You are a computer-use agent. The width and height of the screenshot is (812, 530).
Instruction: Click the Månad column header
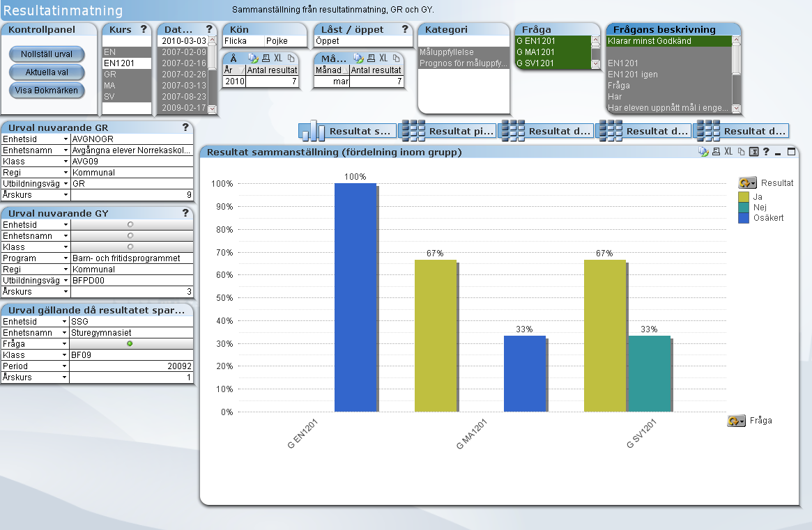pos(332,70)
